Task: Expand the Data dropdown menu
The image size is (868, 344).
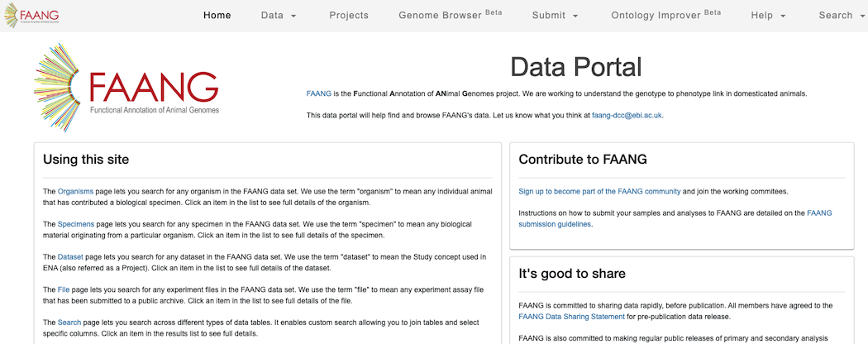Action: click(279, 16)
